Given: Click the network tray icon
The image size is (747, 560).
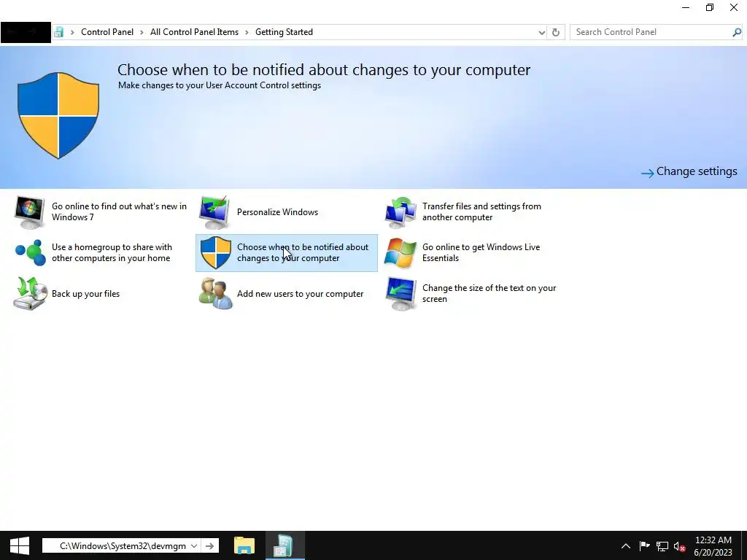Looking at the screenshot, I should point(662,546).
